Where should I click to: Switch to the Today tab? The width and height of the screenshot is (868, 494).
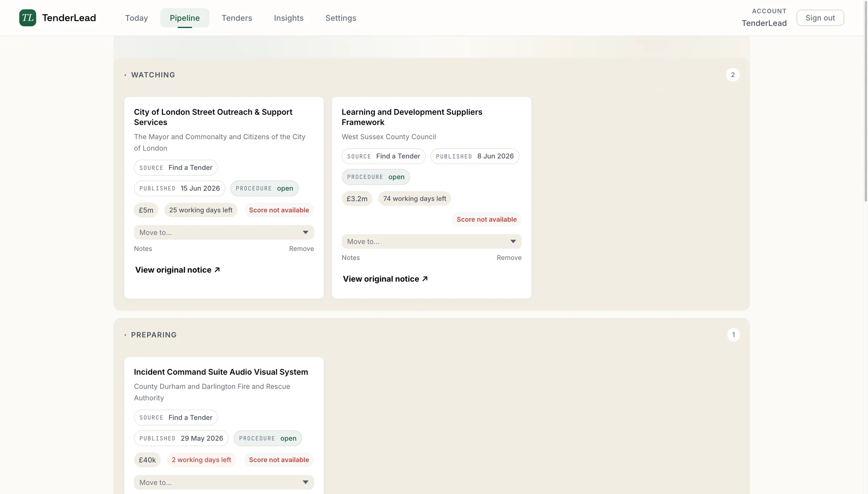(x=137, y=18)
